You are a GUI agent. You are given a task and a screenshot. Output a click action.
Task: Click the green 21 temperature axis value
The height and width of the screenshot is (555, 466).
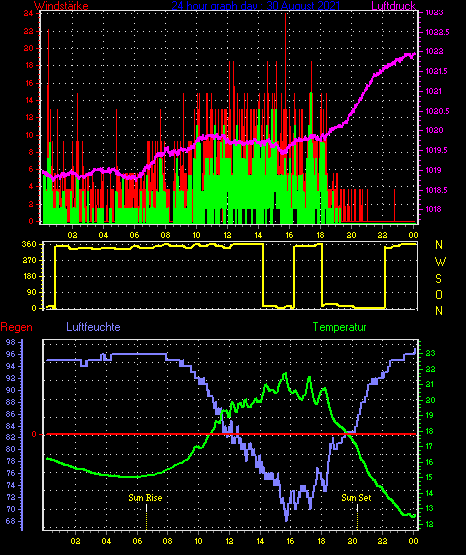point(429,384)
